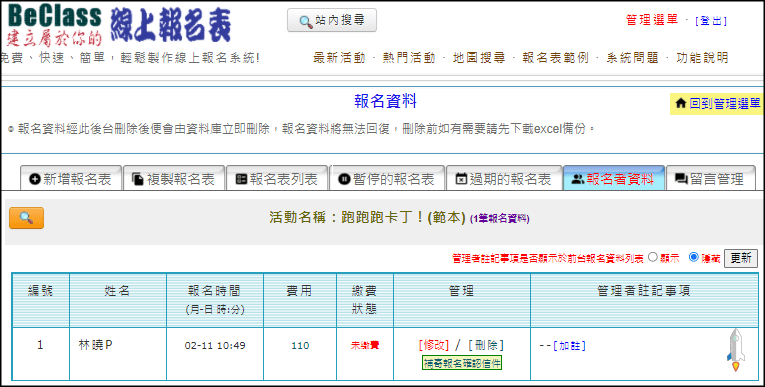The width and height of the screenshot is (765, 387).
Task: Click 刪除 link for 林曉P
Action: 486,345
